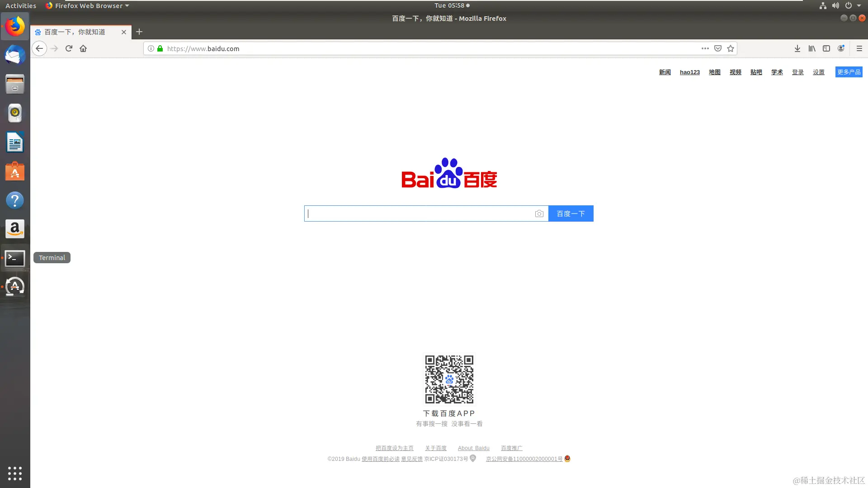This screenshot has height=488, width=868.
Task: Toggle the Firefox sidebar view
Action: pyautogui.click(x=826, y=48)
